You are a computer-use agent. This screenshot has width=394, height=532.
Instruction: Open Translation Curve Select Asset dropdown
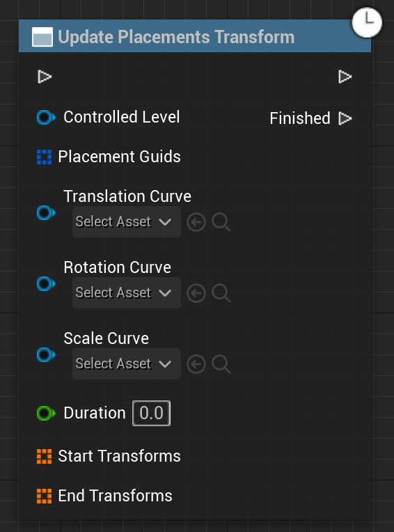[x=127, y=222]
